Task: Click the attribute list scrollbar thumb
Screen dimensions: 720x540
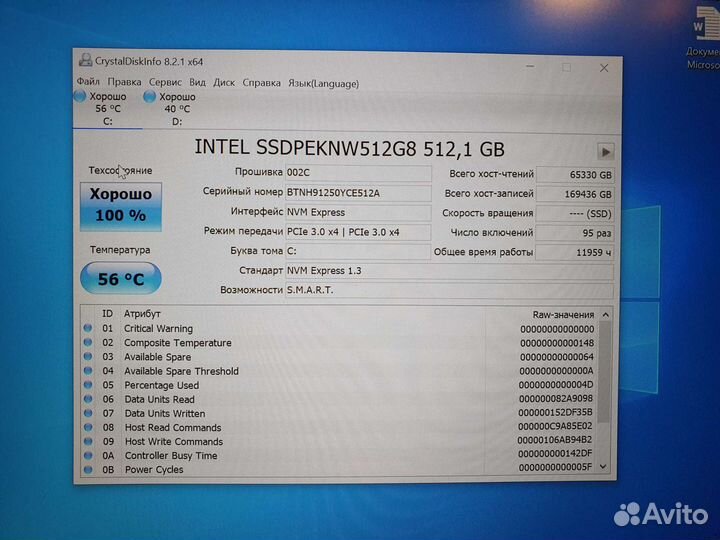Action: 605,372
